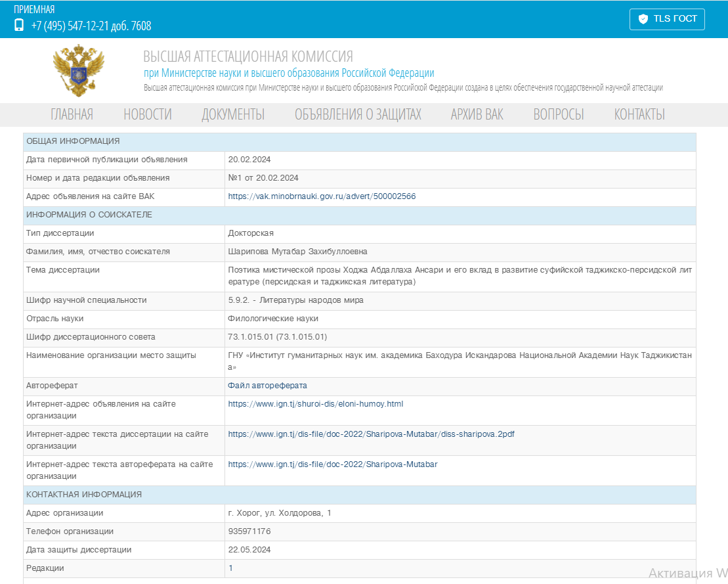The image size is (728, 584).
Task: Open the Файл автореферата link
Action: pyautogui.click(x=267, y=386)
